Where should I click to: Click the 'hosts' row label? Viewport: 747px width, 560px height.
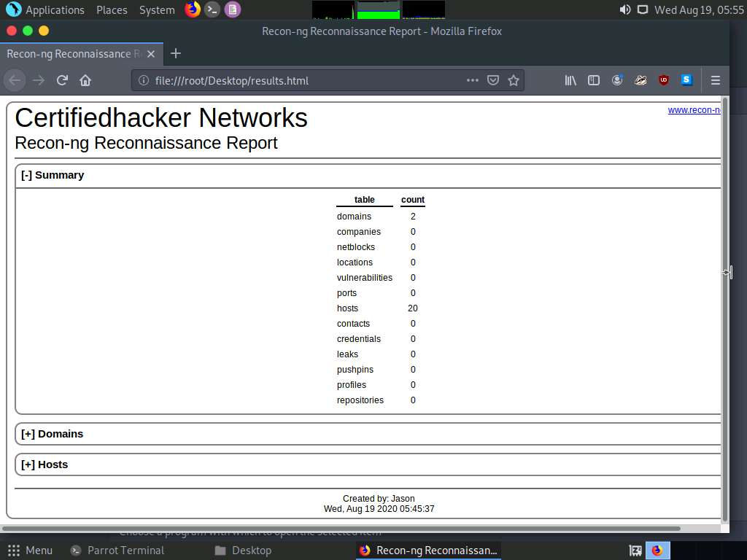tap(347, 308)
